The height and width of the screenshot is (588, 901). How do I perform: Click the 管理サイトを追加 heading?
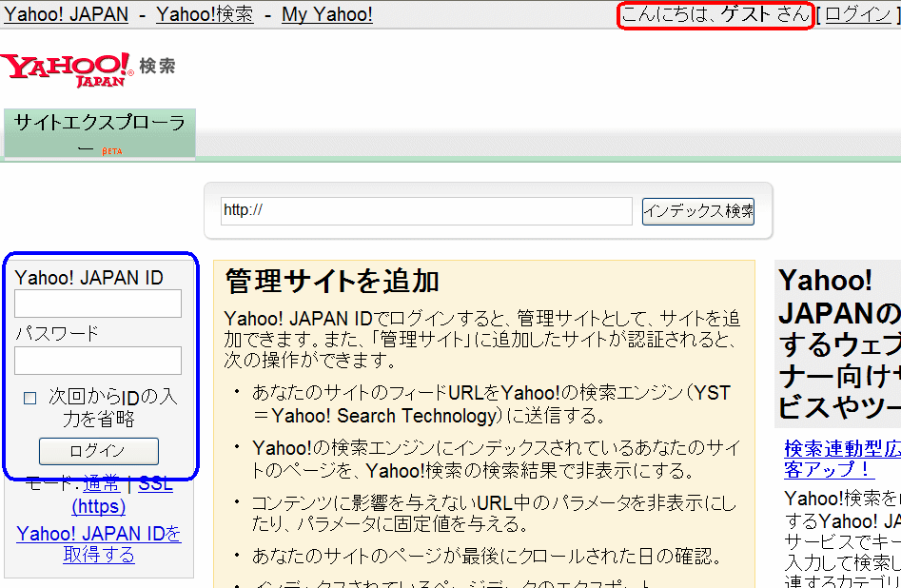tap(333, 282)
